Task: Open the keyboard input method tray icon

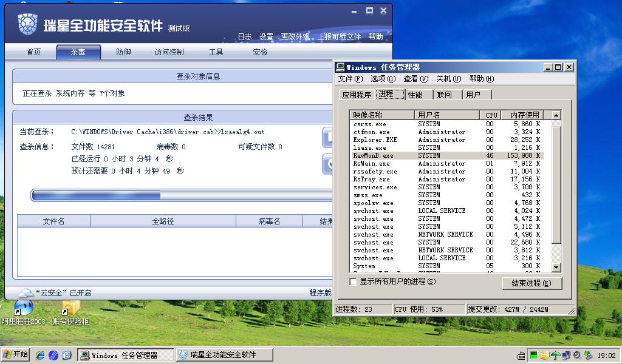Action: pos(521,356)
